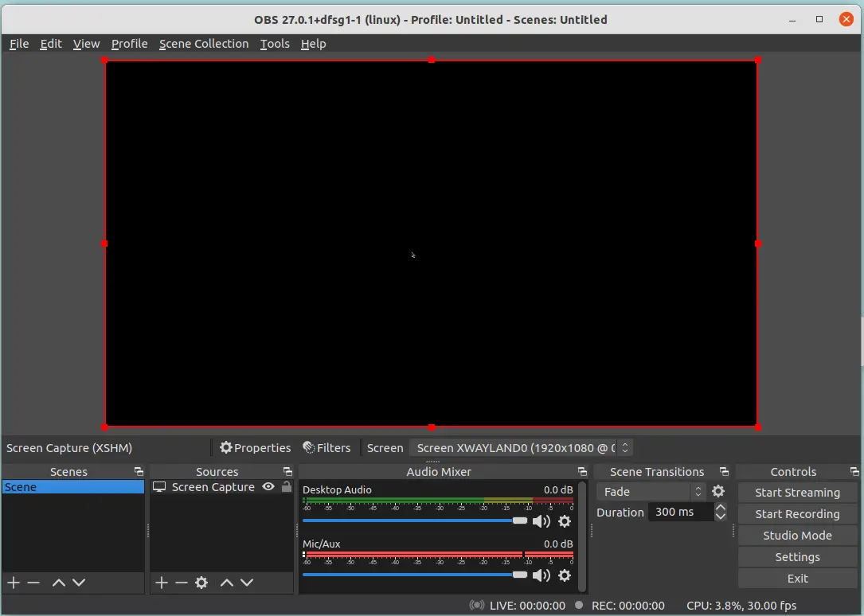Toggle lock on Screen Capture source
The height and width of the screenshot is (616, 864).
(287, 487)
